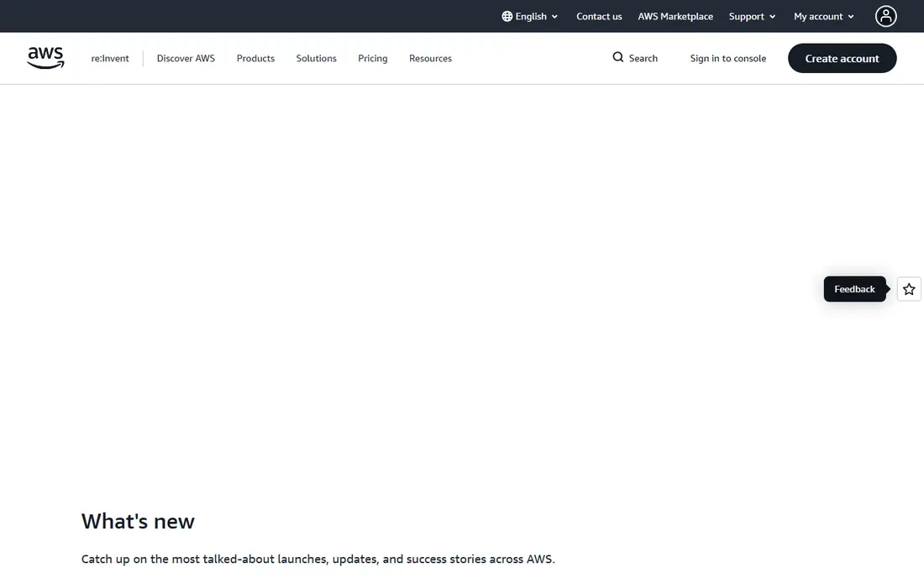Click Sign in to console
The height and width of the screenshot is (578, 924).
tap(727, 58)
